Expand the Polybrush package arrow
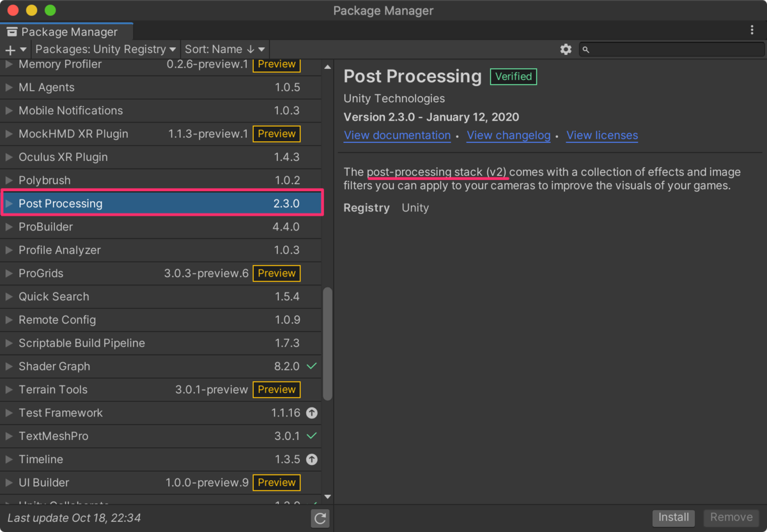 click(x=9, y=180)
